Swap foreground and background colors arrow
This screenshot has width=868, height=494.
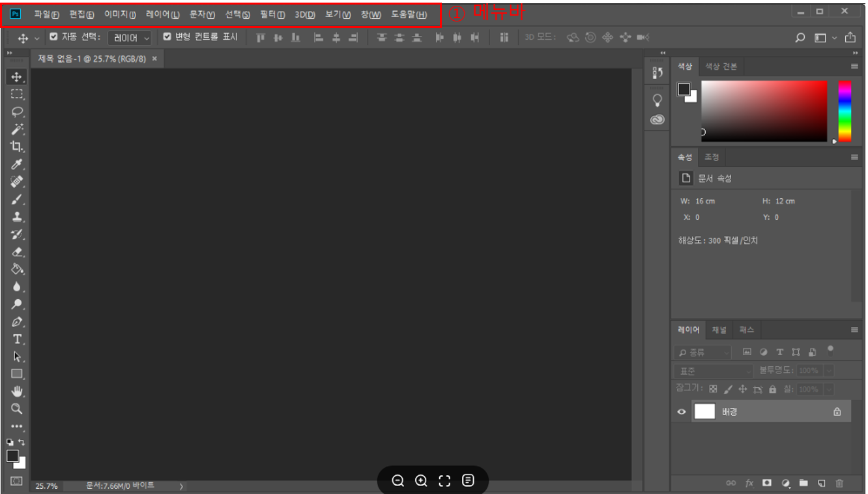pos(22,442)
